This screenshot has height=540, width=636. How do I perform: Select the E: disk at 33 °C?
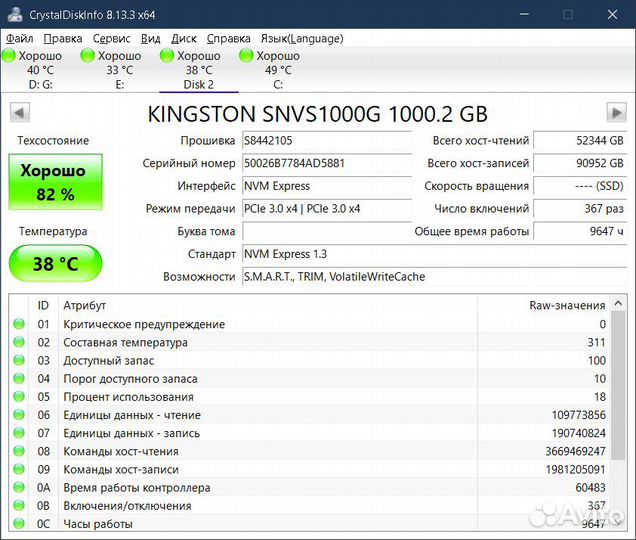tap(120, 70)
